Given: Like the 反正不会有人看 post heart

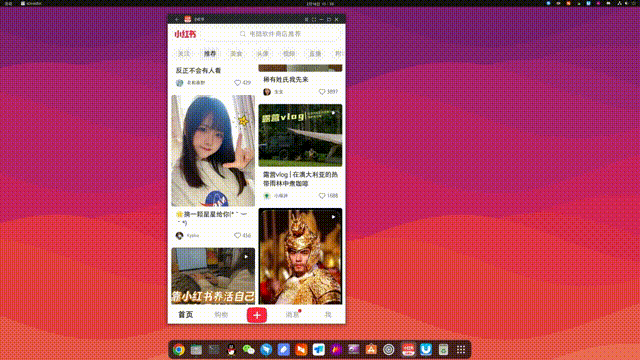Looking at the screenshot, I should tap(238, 83).
